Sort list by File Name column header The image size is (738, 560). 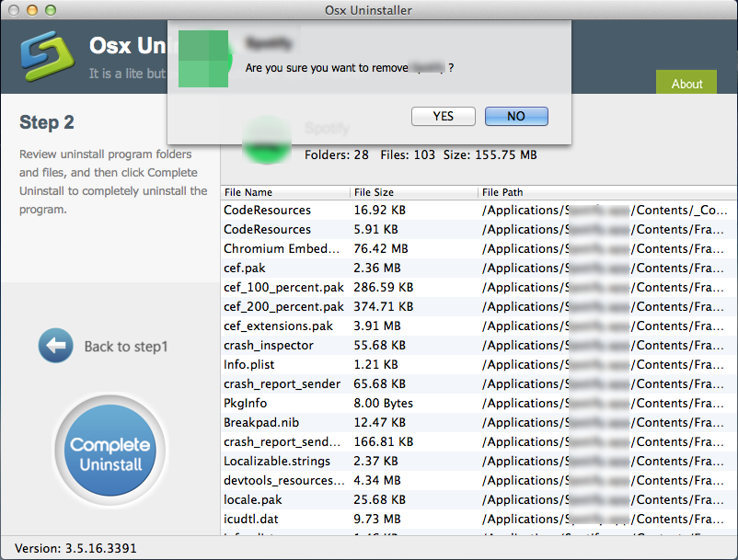pos(285,192)
